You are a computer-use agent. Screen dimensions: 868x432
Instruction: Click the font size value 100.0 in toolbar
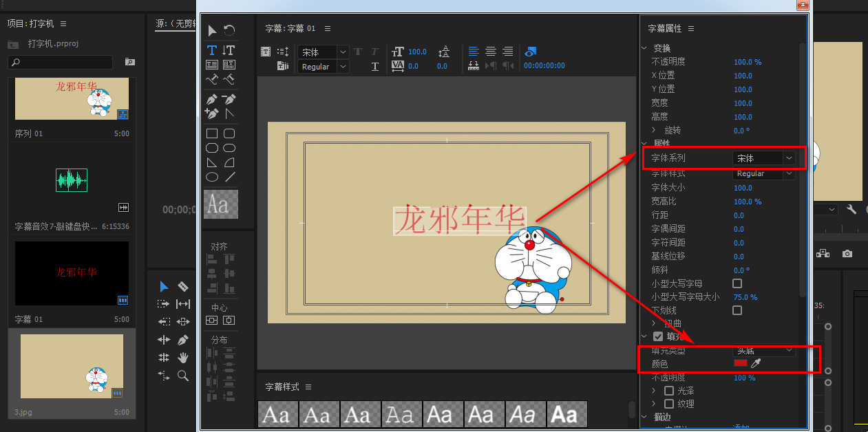[x=417, y=52]
